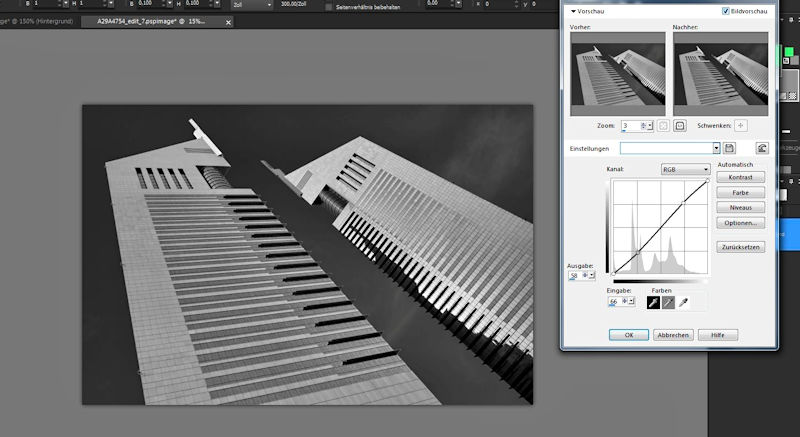Open the Eingabe slider dropdown arrow
Viewport: 800px width, 437px height.
click(x=632, y=301)
